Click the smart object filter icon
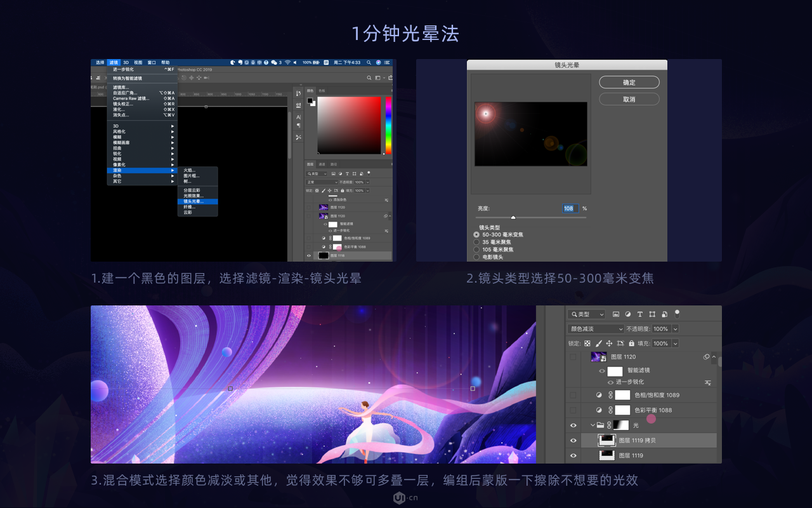 [664, 314]
